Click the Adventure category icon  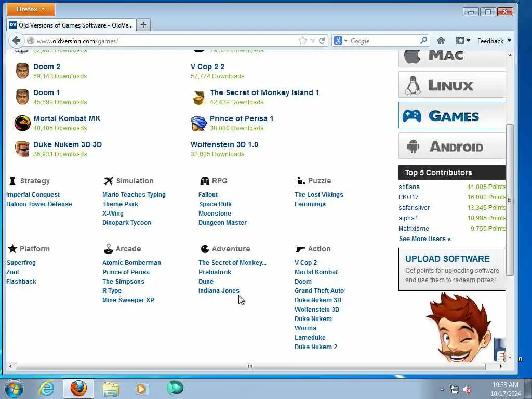coord(205,249)
